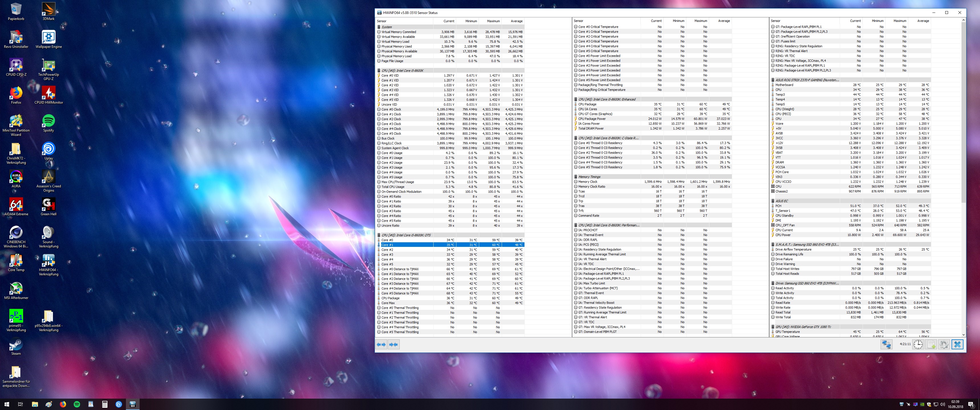
Task: Select the CPUID HWMonitor desktop icon
Action: coord(48,95)
